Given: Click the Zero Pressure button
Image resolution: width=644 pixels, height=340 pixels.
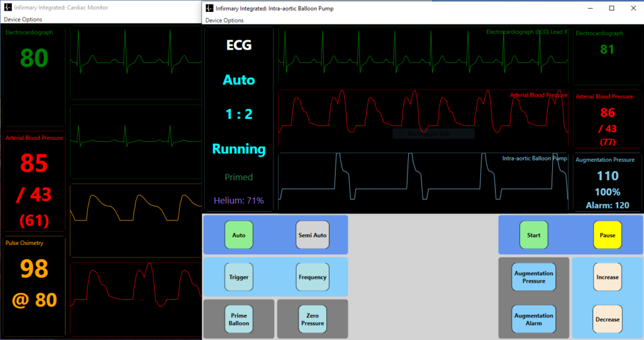Looking at the screenshot, I should [312, 319].
